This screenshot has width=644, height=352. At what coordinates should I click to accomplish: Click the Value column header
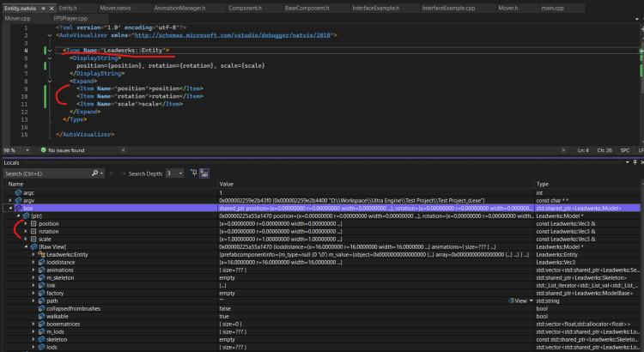[227, 185]
